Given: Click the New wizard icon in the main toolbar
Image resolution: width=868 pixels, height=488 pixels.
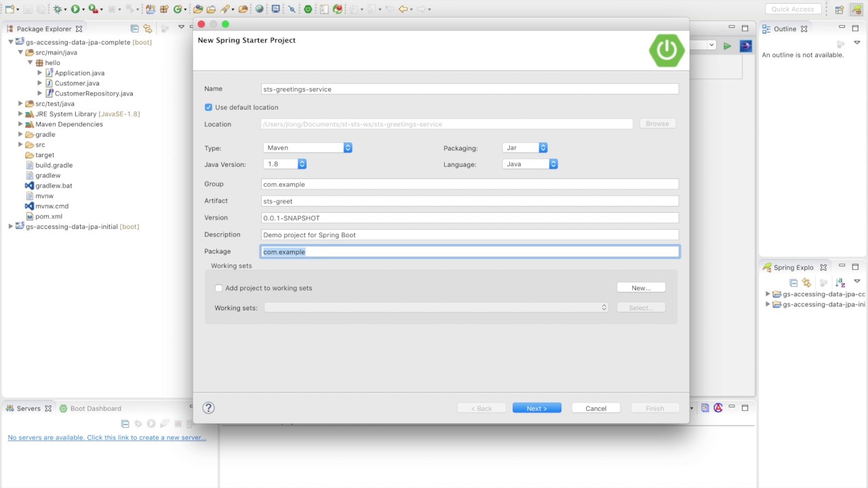Looking at the screenshot, I should (9, 9).
